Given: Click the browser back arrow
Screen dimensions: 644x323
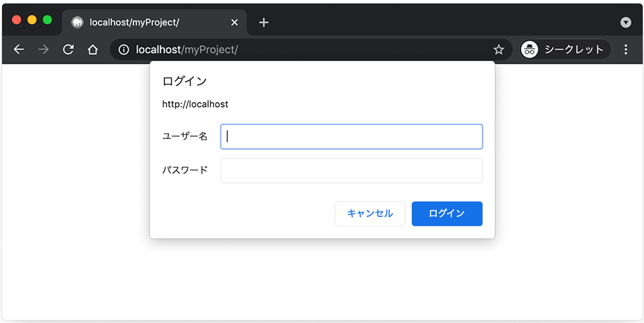Looking at the screenshot, I should [x=19, y=50].
